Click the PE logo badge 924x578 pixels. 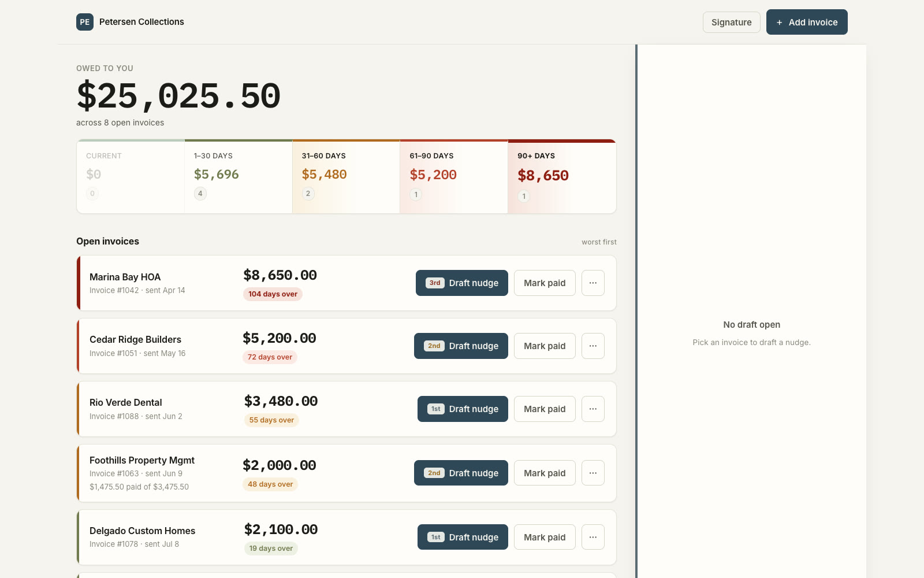click(x=85, y=22)
